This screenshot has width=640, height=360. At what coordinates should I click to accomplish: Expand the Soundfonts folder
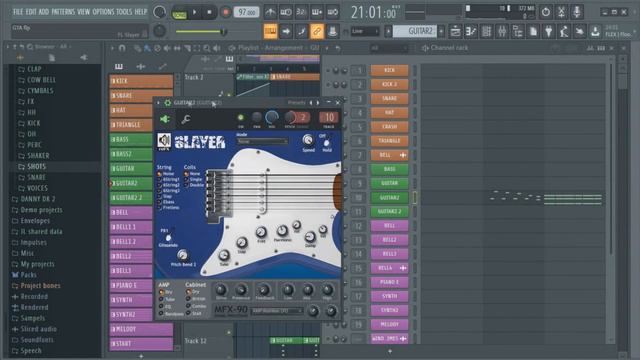(37, 340)
